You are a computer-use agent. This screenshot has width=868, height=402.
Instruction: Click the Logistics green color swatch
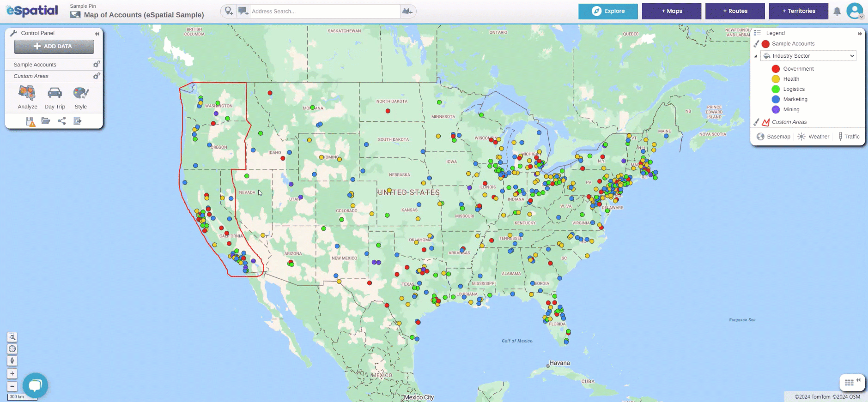pyautogui.click(x=776, y=89)
